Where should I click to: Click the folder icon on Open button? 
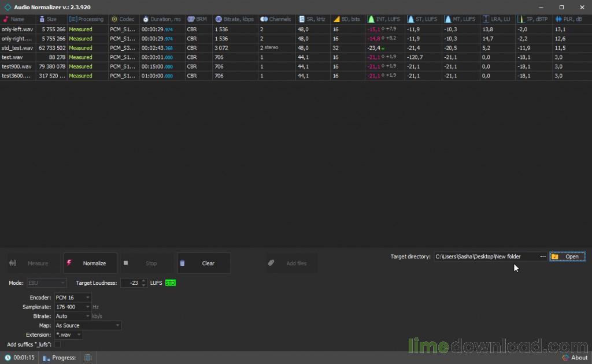554,257
